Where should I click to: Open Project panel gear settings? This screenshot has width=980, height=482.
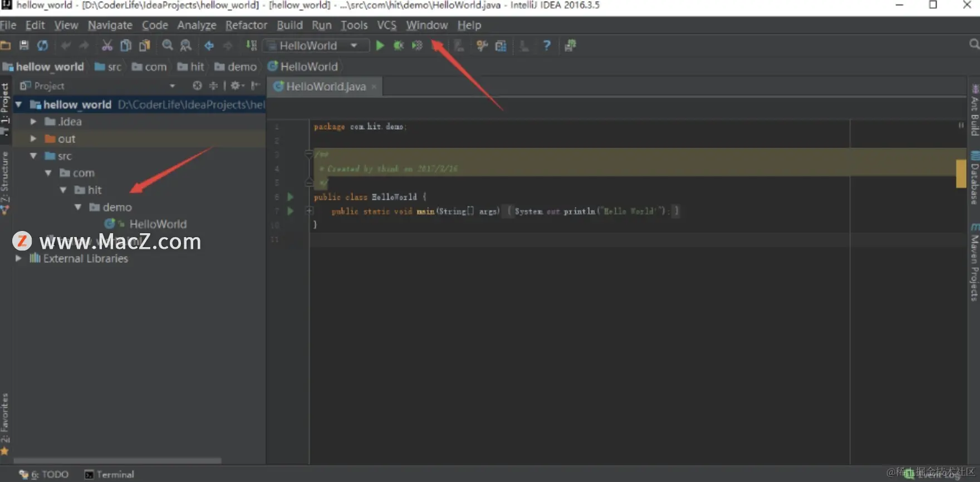point(237,86)
